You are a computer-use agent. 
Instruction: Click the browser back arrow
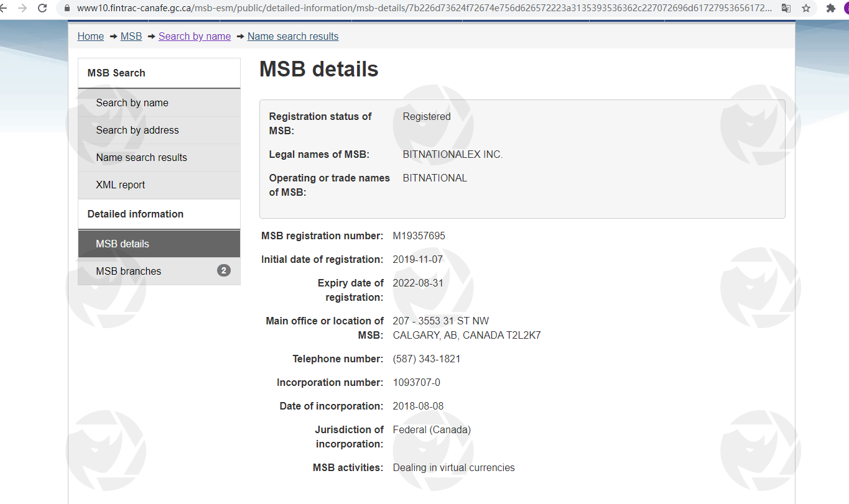tap(2, 8)
